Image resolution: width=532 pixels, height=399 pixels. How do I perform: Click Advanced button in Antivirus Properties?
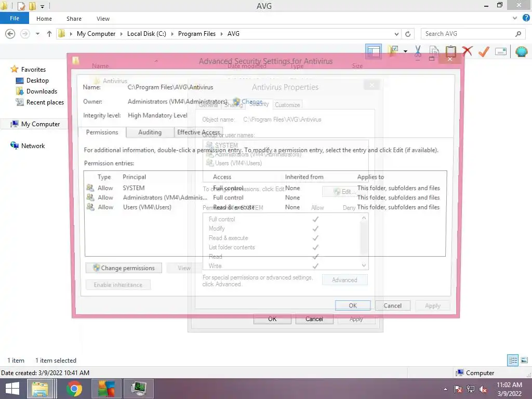(344, 280)
